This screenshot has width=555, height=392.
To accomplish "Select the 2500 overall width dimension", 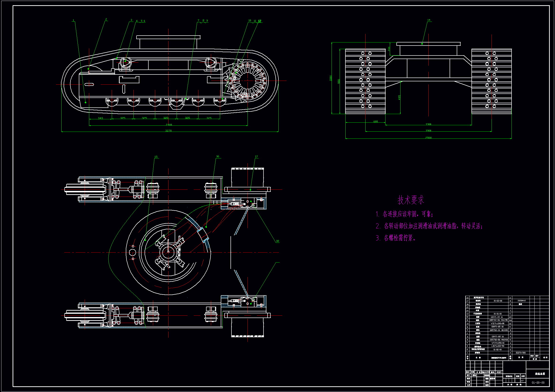I will point(428,138).
